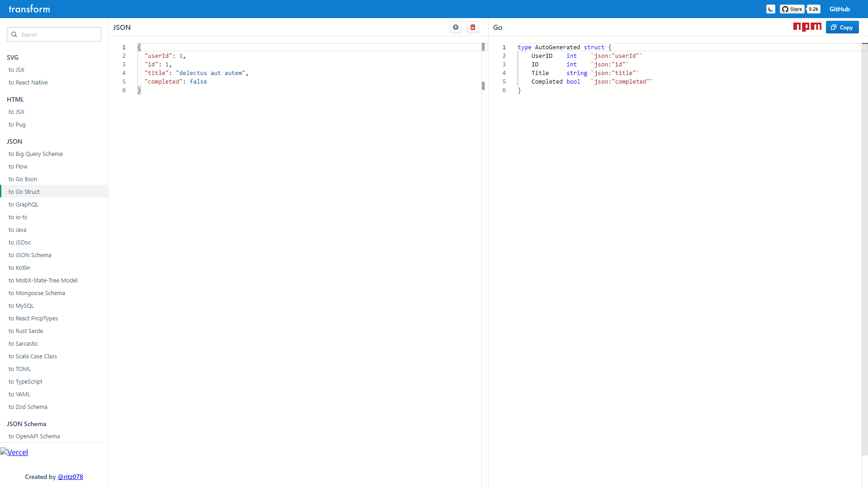The image size is (868, 488).
Task: Choose JSON to Zod Schema
Action: (54, 407)
